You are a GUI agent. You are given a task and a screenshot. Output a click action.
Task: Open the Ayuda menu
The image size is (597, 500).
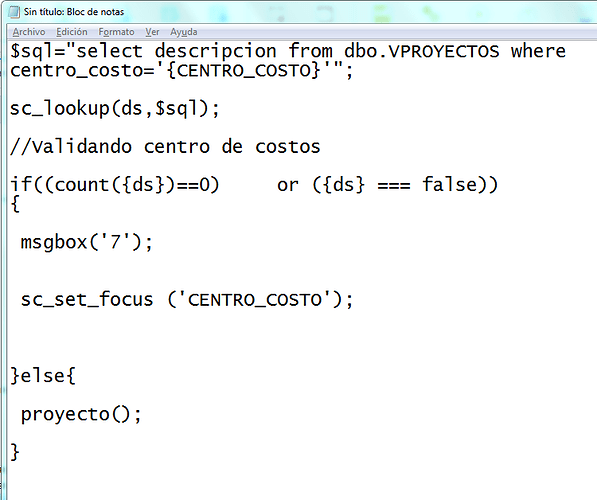184,32
